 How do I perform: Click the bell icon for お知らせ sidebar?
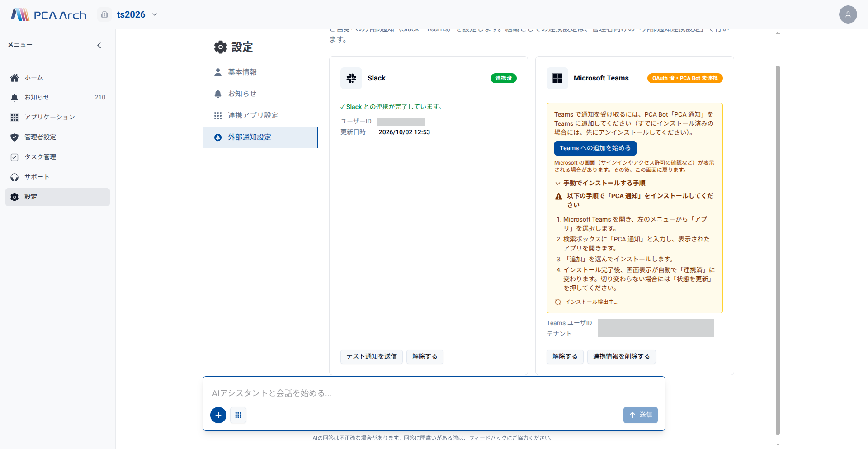click(14, 98)
